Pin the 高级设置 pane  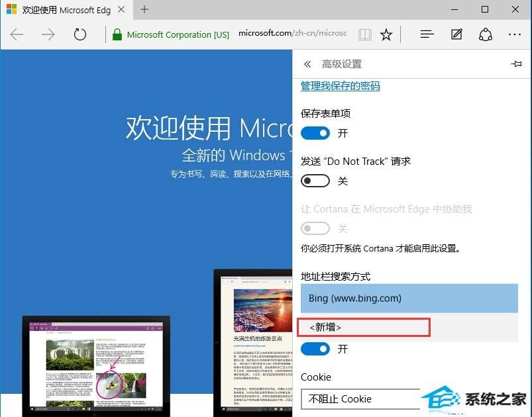point(516,64)
